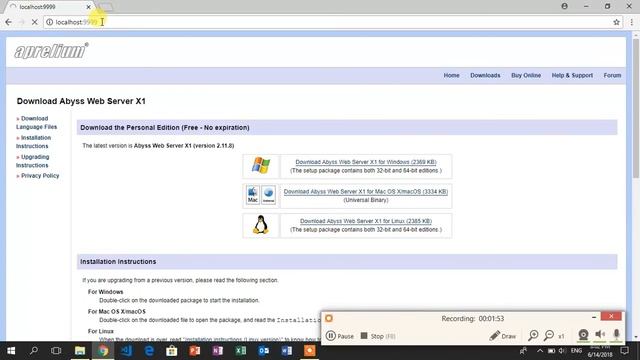Screen dimensions: 640x360
Task: Open Installation Instructions sidebar link
Action: point(33,142)
